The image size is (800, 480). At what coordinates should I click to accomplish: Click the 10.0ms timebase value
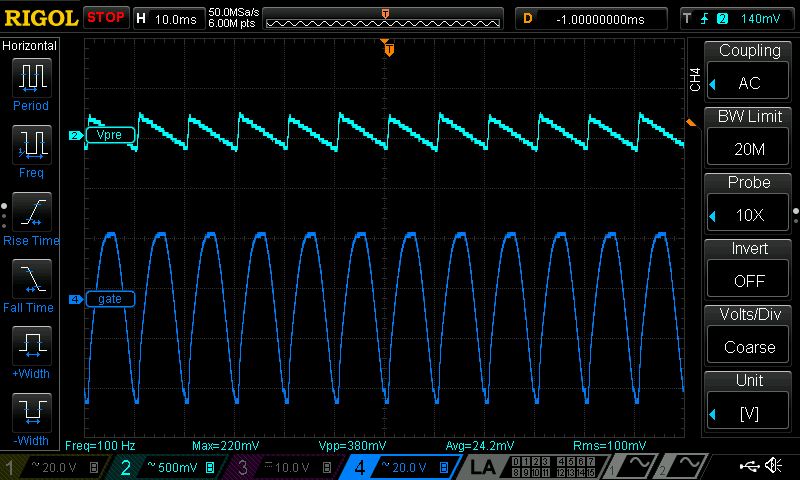coord(176,19)
